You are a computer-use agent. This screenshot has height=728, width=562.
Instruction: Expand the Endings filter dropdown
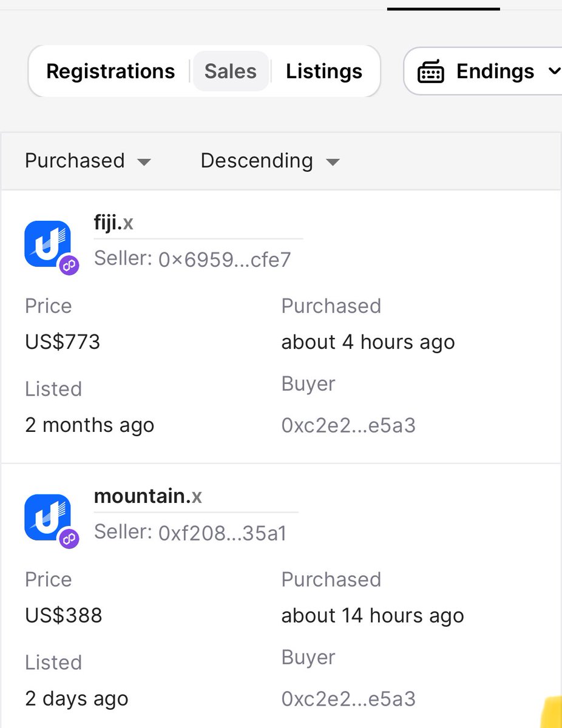click(486, 72)
